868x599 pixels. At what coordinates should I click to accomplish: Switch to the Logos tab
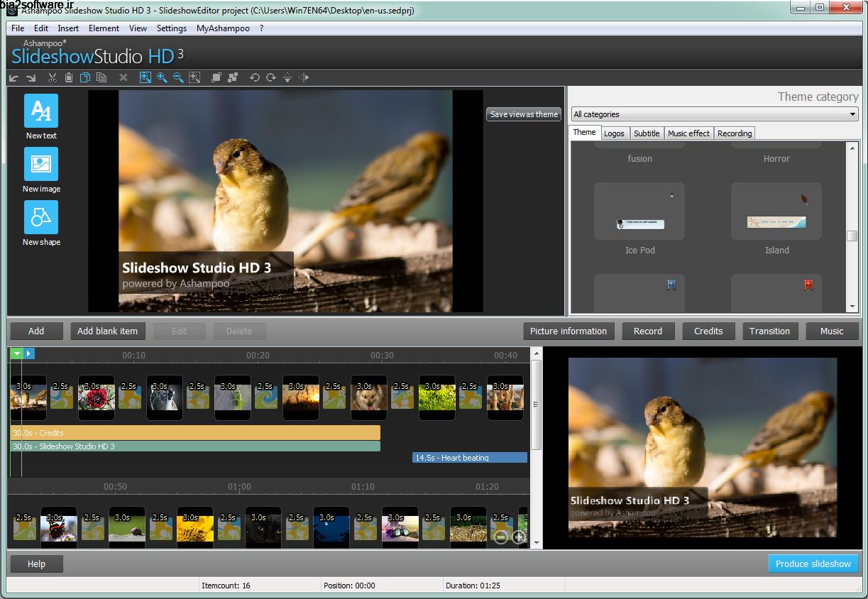point(615,133)
